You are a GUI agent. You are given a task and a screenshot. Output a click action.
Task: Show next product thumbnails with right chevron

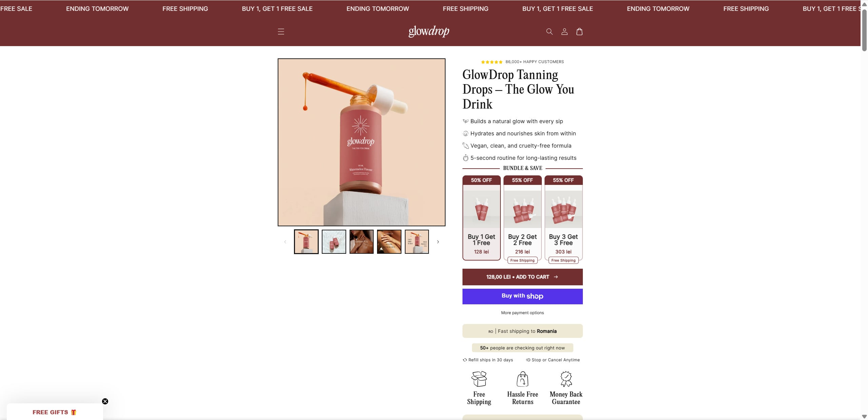(x=438, y=242)
